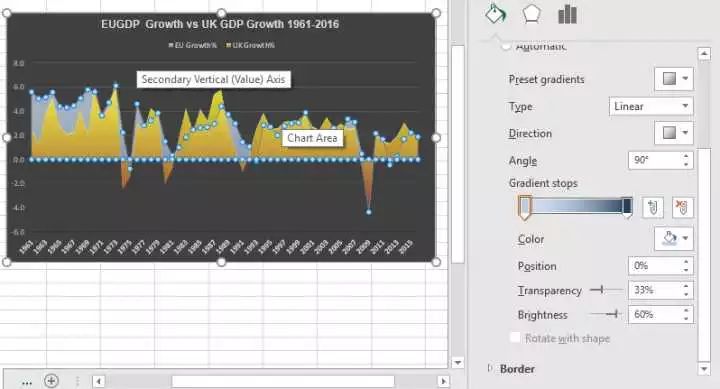This screenshot has height=389, width=720.
Task: Select the right dark gradient stop
Action: pos(627,207)
